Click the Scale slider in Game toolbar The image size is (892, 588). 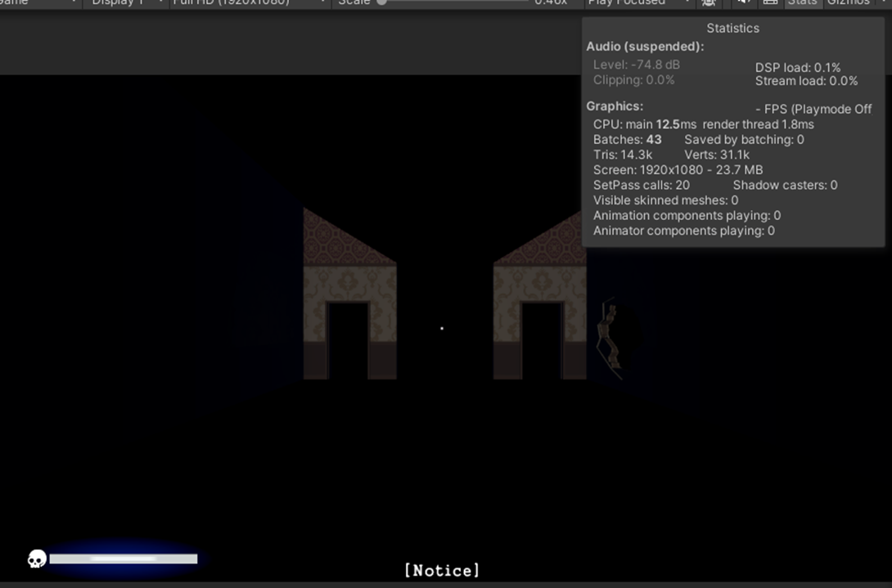(454, 2)
